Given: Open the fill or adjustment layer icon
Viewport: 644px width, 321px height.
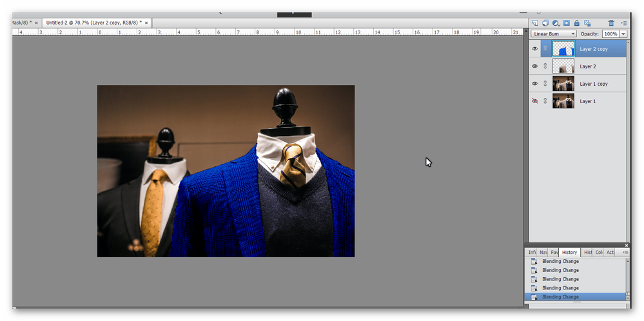Looking at the screenshot, I should point(556,23).
